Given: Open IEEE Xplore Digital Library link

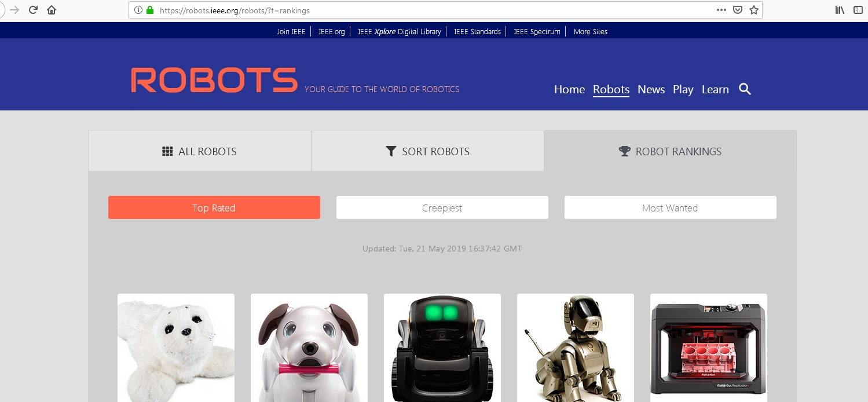Looking at the screenshot, I should 399,32.
